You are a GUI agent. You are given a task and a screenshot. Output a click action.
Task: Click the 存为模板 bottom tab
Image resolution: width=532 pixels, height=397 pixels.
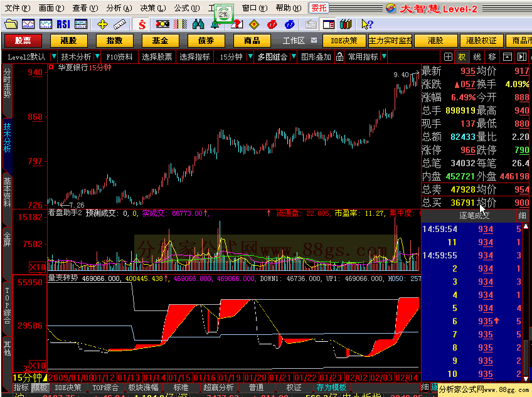click(331, 387)
